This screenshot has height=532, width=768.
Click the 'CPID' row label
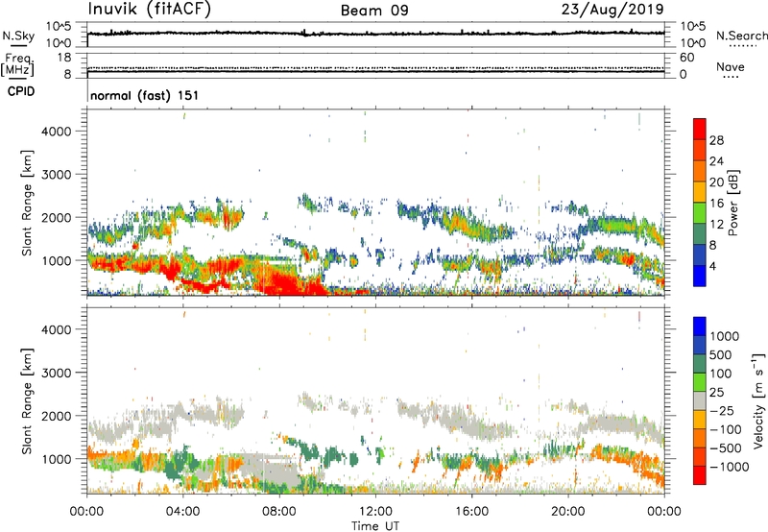[x=21, y=91]
